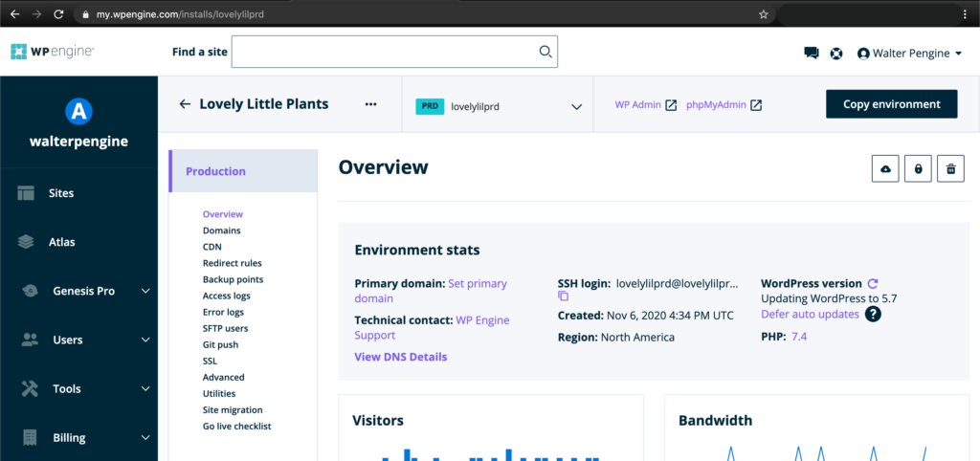Viewport: 980px width, 461px height.
Task: Click the trash delete icon button
Action: [x=950, y=168]
